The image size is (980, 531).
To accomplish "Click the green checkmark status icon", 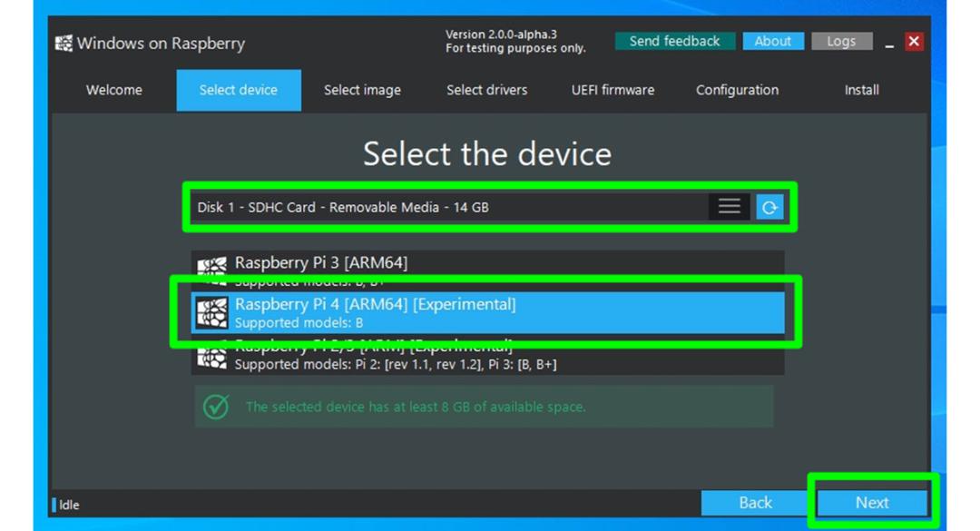I will coord(216,408).
